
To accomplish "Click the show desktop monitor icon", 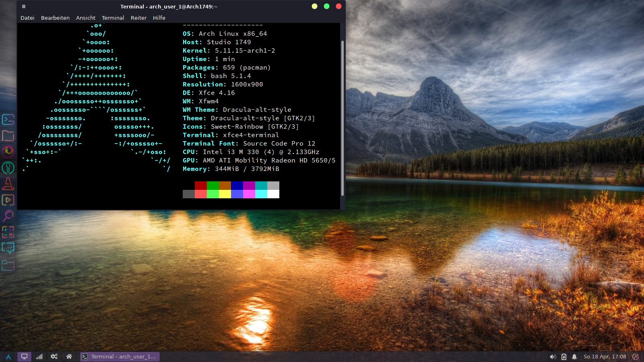I will click(x=24, y=357).
